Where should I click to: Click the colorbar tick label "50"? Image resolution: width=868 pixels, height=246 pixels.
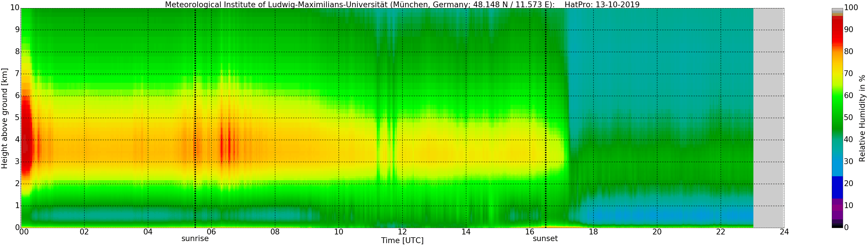[848, 118]
